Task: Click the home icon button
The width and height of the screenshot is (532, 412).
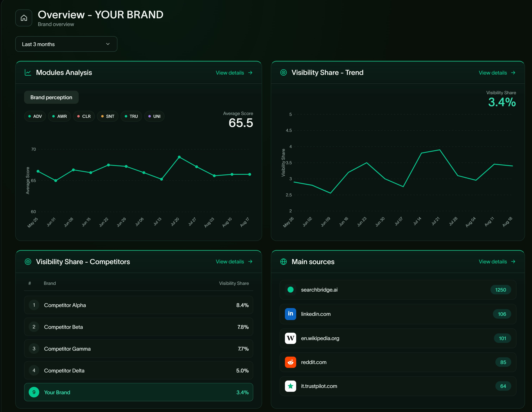Action: [24, 18]
